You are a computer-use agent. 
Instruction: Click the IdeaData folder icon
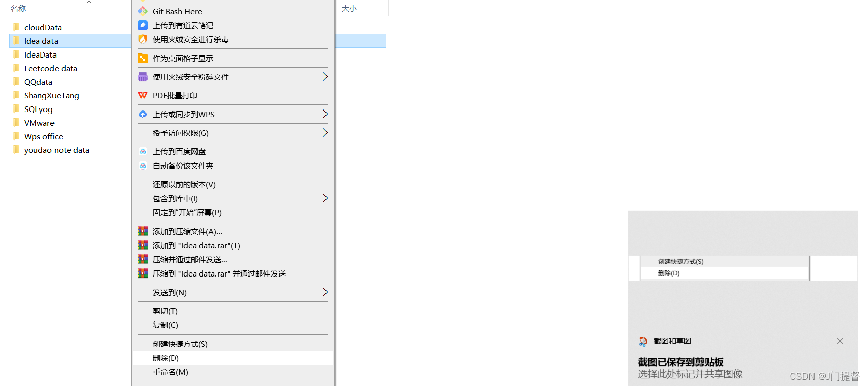click(16, 54)
